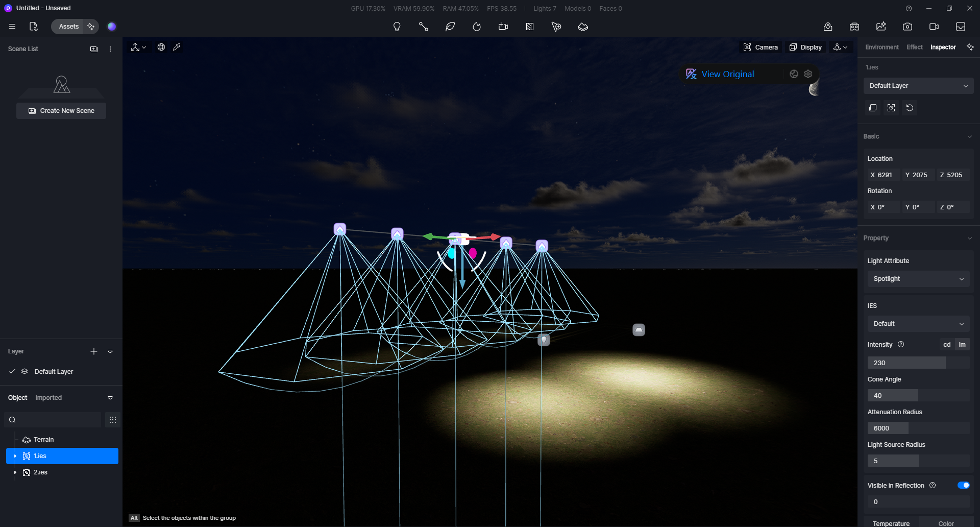Click the reset icon in the Inspector
The image size is (980, 527).
tap(910, 108)
